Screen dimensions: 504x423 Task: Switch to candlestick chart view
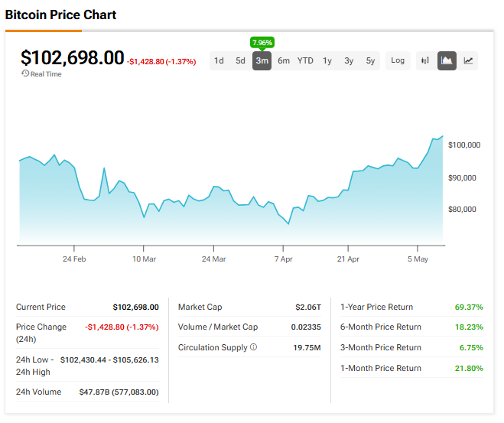pos(425,60)
